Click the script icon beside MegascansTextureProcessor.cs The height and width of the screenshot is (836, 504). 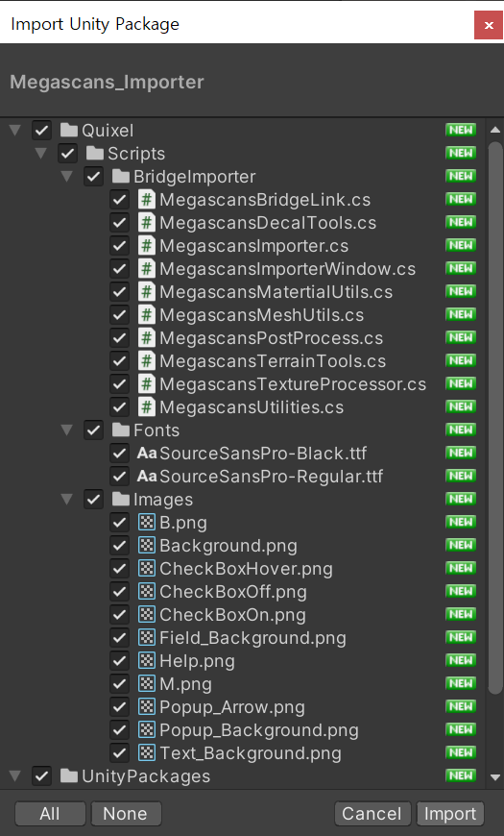[x=147, y=383]
